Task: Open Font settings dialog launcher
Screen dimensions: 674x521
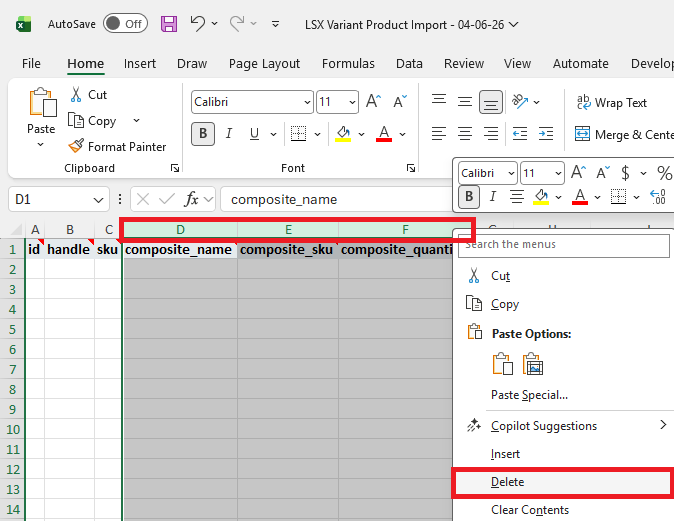Action: [x=411, y=168]
